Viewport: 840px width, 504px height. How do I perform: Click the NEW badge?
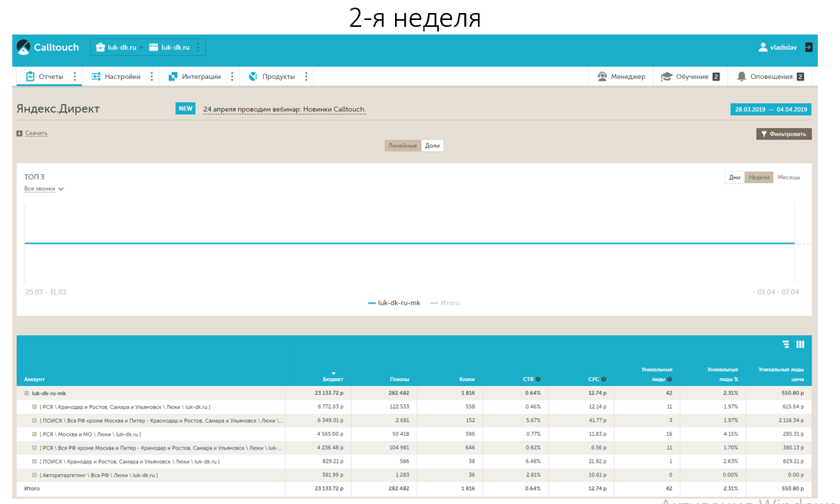(x=186, y=108)
